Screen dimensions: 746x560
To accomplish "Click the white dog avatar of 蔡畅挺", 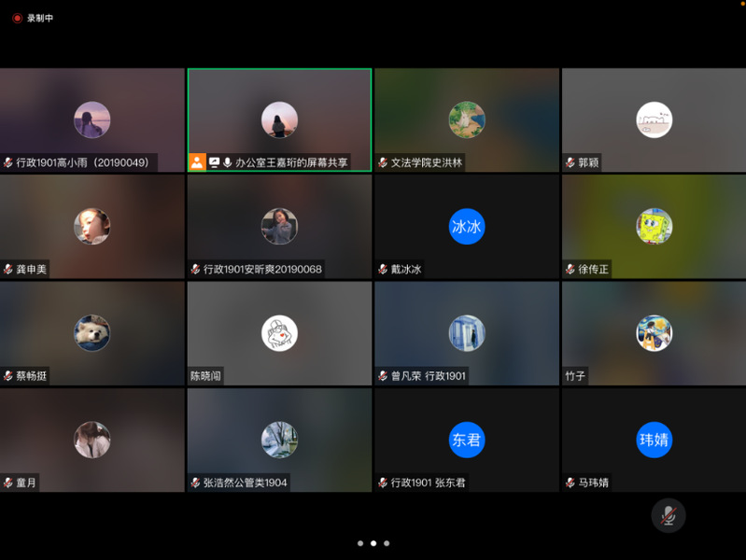I will point(91,333).
